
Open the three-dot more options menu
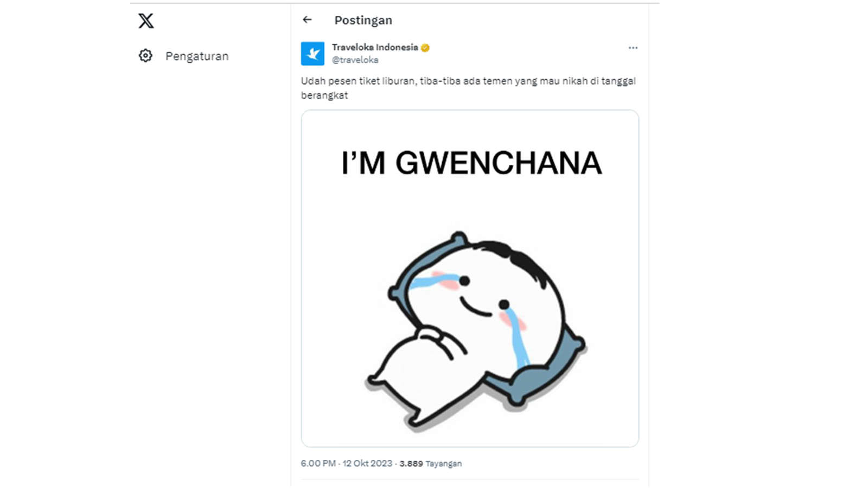(633, 48)
